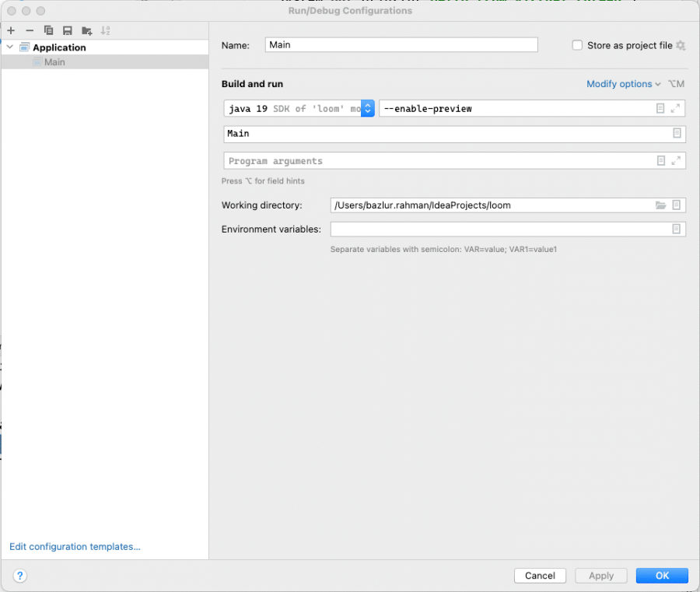Viewport: 700px width, 592px height.
Task: Save configuration using the floppy disk icon
Action: [x=68, y=30]
